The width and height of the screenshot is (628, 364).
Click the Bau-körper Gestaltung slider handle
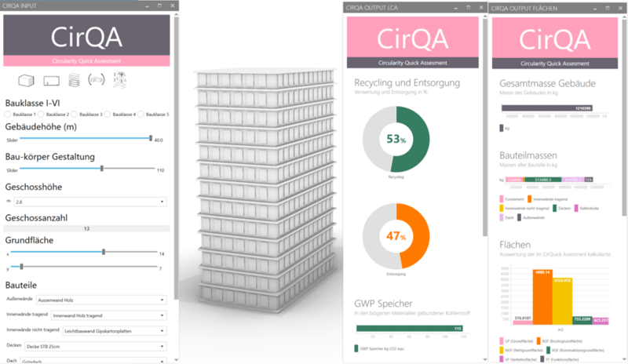coord(102,169)
